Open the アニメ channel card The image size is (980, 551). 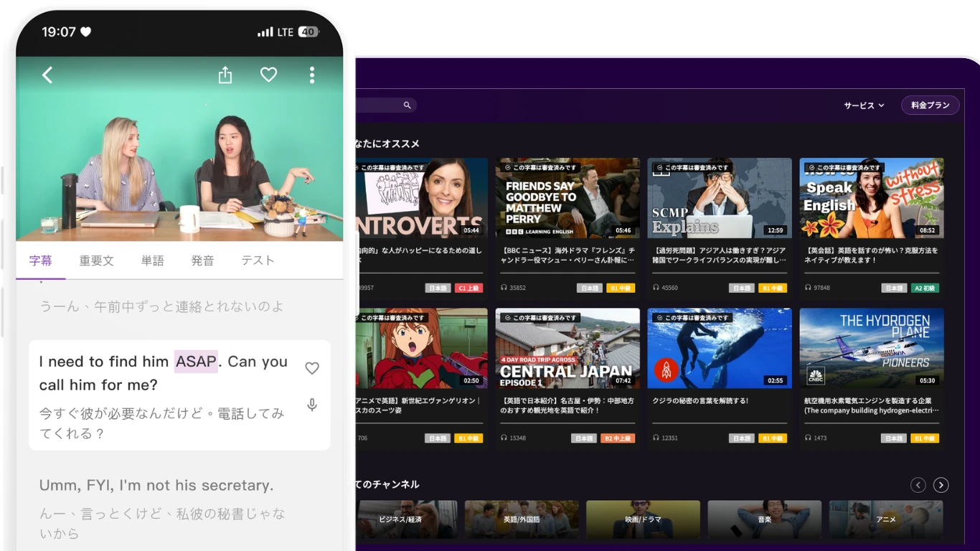pyautogui.click(x=886, y=519)
